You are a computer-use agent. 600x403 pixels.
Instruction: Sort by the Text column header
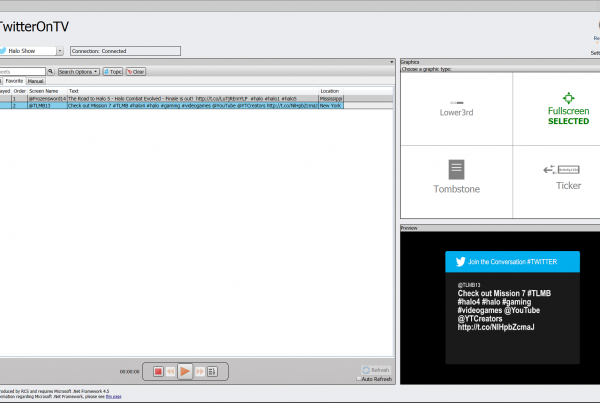coord(193,91)
